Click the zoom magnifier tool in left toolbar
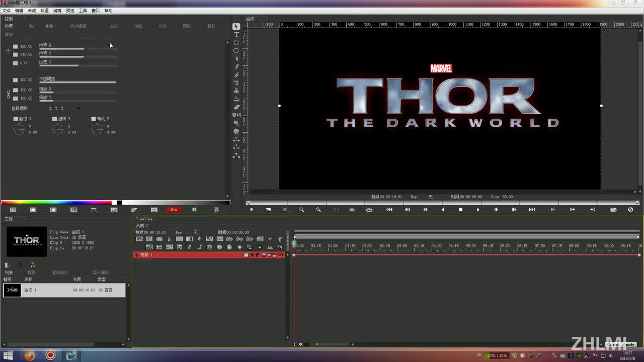The height and width of the screenshot is (362, 644). click(236, 123)
